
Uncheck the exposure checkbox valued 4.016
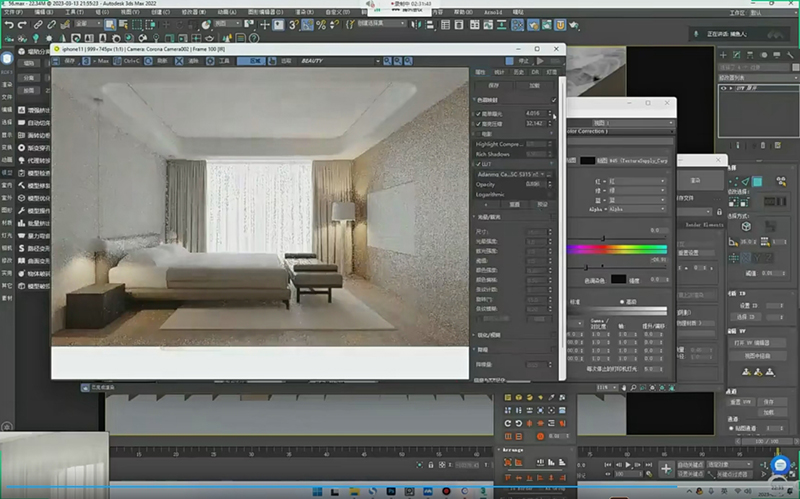478,114
